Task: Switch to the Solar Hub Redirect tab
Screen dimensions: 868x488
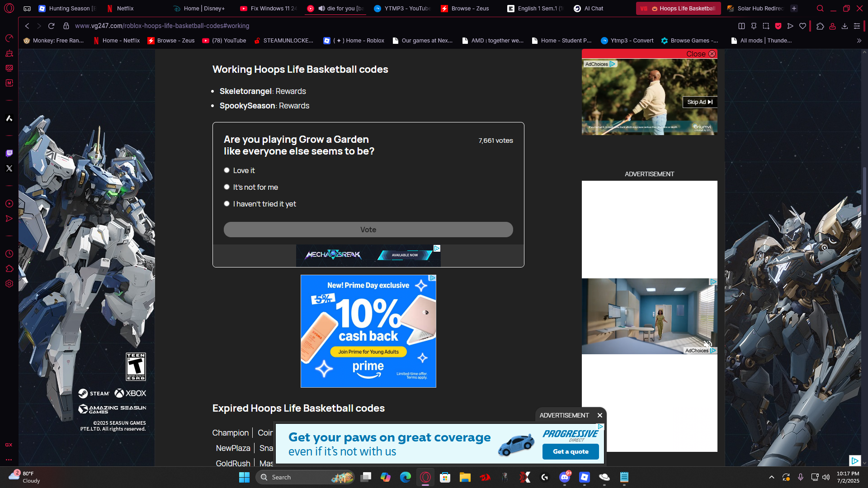Action: (x=756, y=8)
